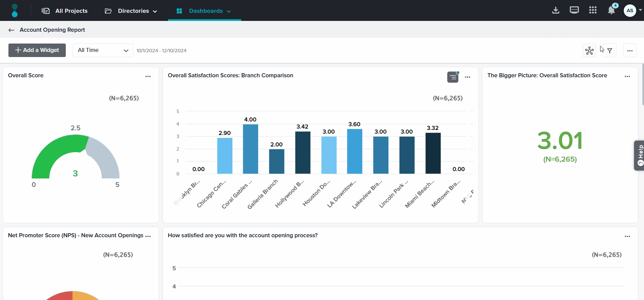Click the product logo at top left
Screen dimensions: 644x300
pos(15,10)
